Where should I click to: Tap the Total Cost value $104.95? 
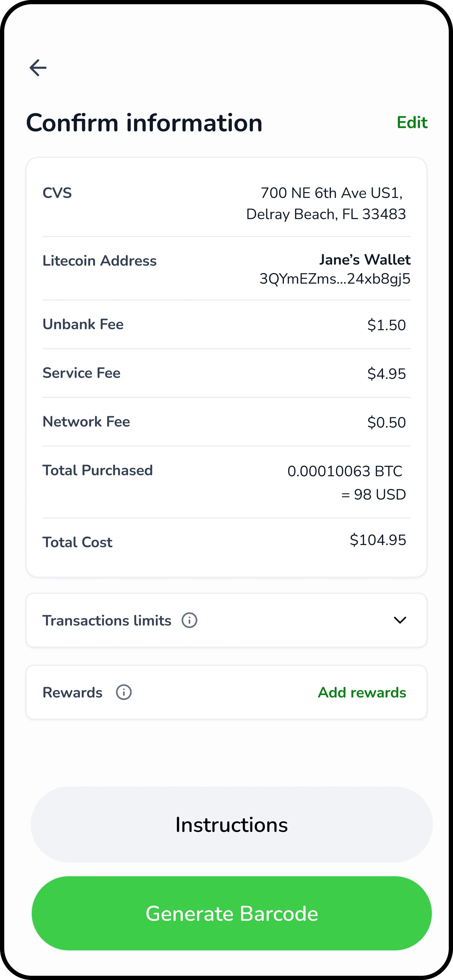pos(378,540)
